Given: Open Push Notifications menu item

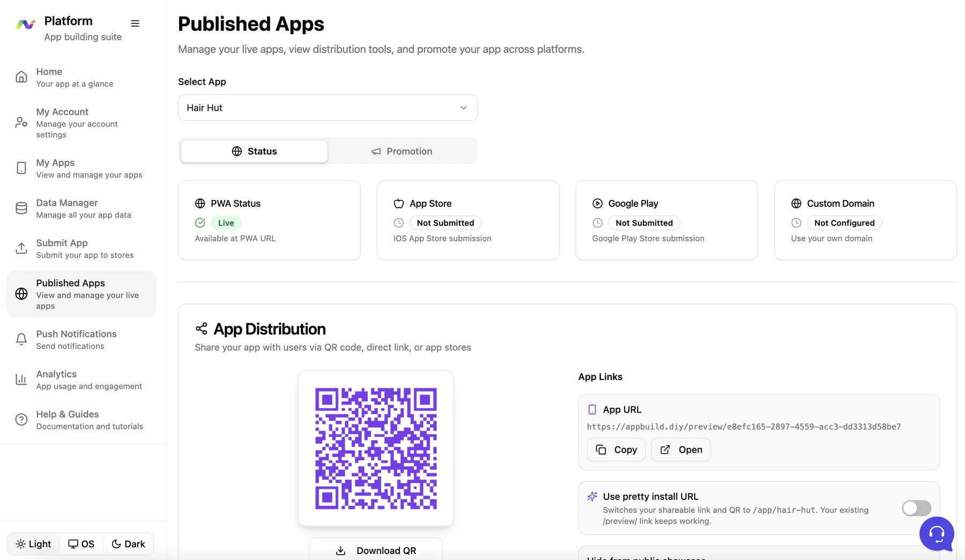Looking at the screenshot, I should point(81,339).
